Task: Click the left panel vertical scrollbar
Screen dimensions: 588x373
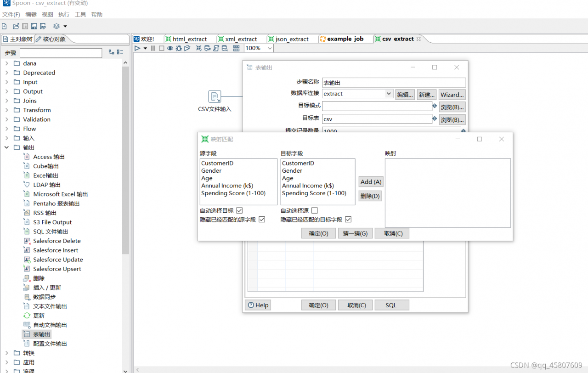Action: pos(125,161)
